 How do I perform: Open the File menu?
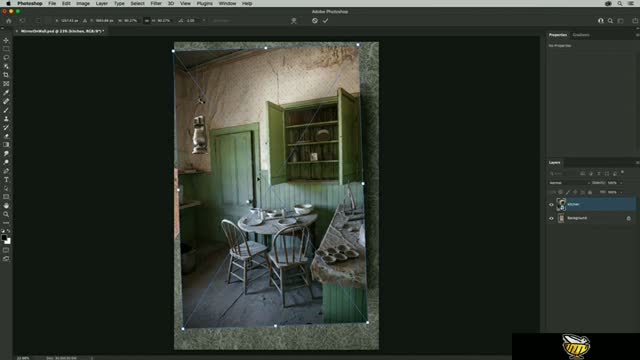click(52, 3)
